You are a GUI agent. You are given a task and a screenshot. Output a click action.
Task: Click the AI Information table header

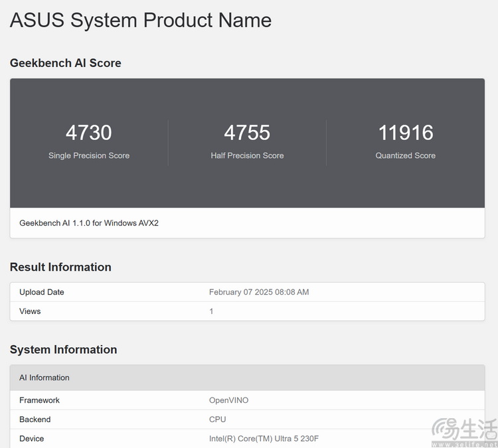[248, 378]
